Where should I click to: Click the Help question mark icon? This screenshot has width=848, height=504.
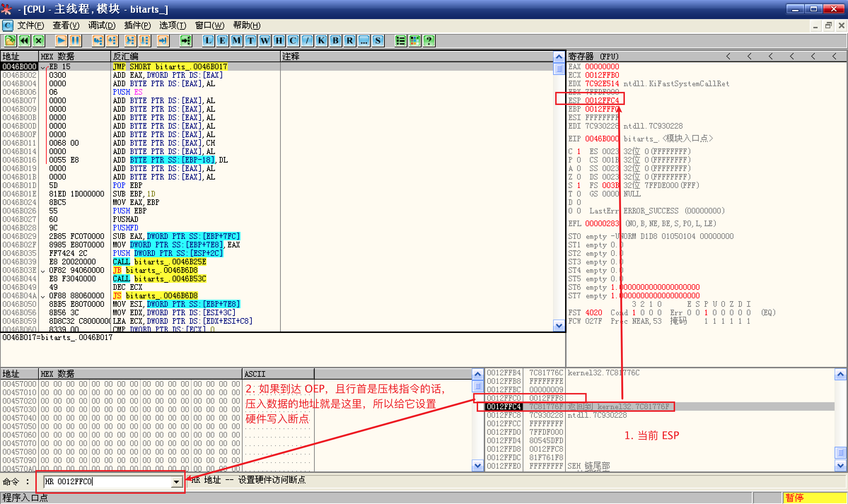(x=429, y=41)
